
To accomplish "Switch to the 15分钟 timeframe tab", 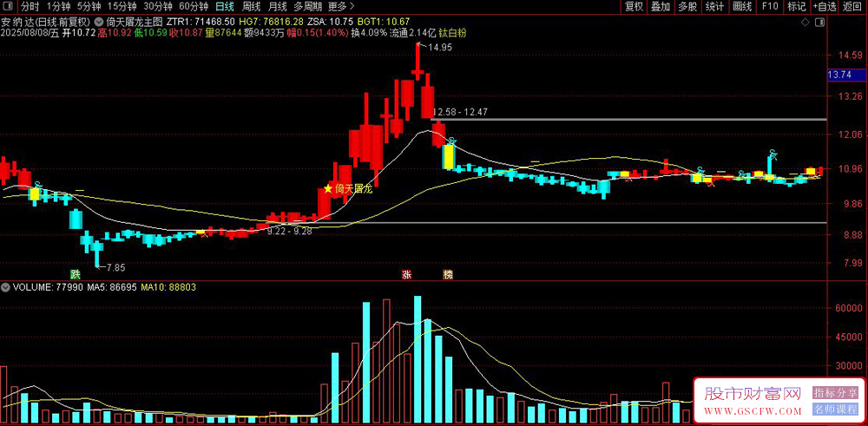I will 122,7.
